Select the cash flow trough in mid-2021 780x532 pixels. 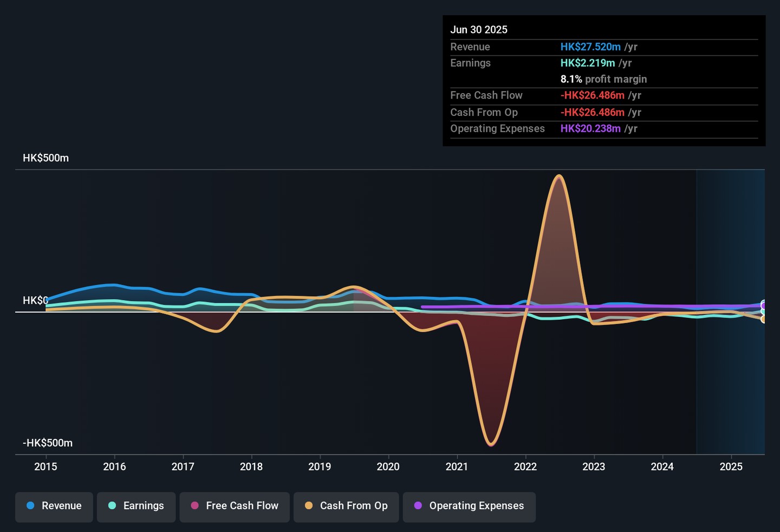[491, 444]
